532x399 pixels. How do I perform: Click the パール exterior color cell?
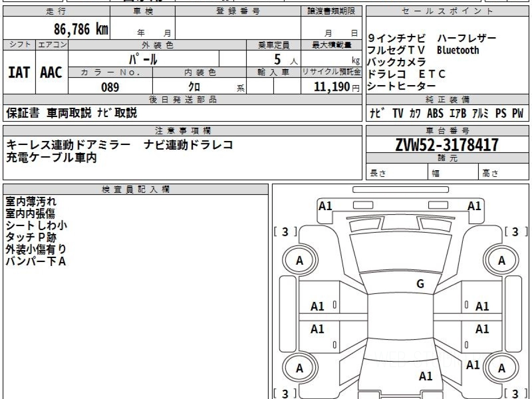143,59
